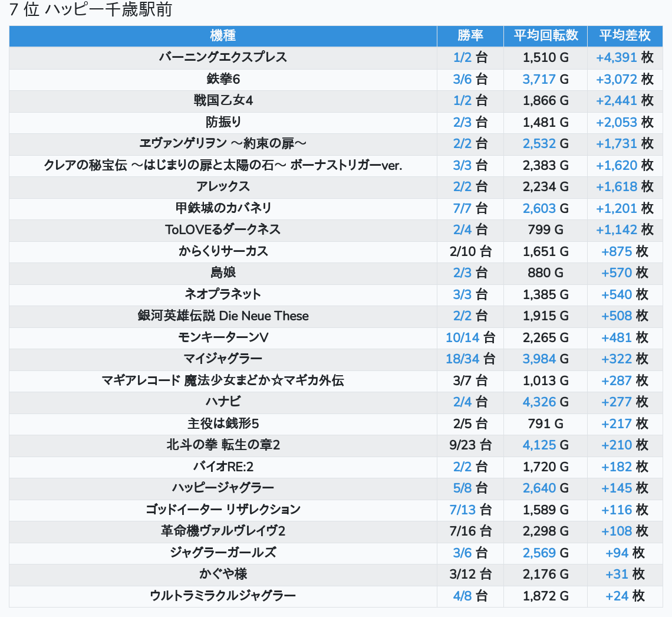Open the 甲鉄城のカバネリ entry
The height and width of the screenshot is (617, 672).
coord(223,208)
